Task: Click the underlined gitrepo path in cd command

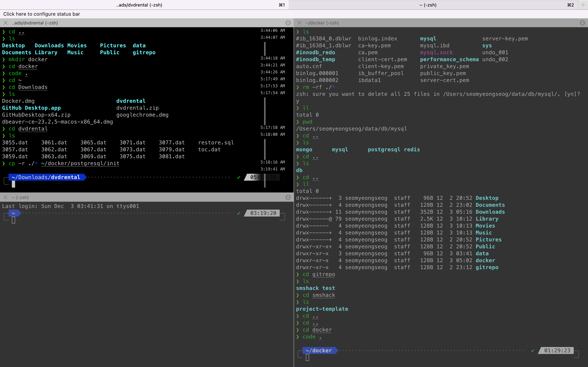Action: pos(323,274)
